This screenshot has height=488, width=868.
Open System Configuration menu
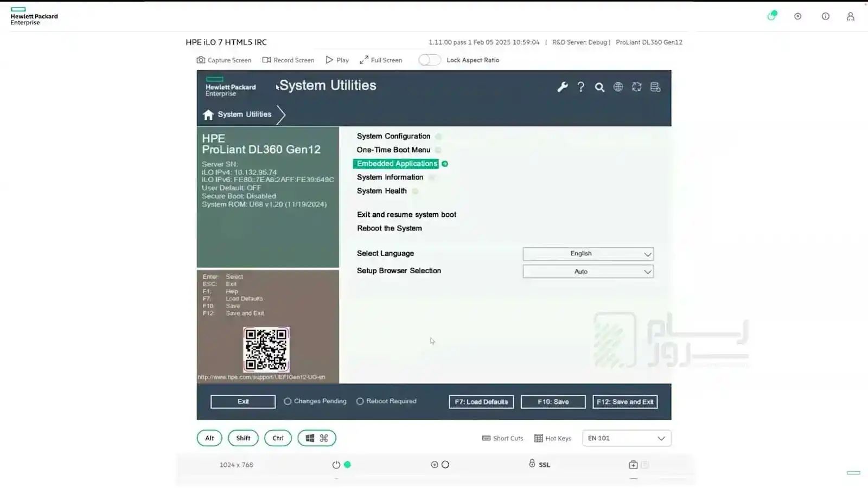393,136
